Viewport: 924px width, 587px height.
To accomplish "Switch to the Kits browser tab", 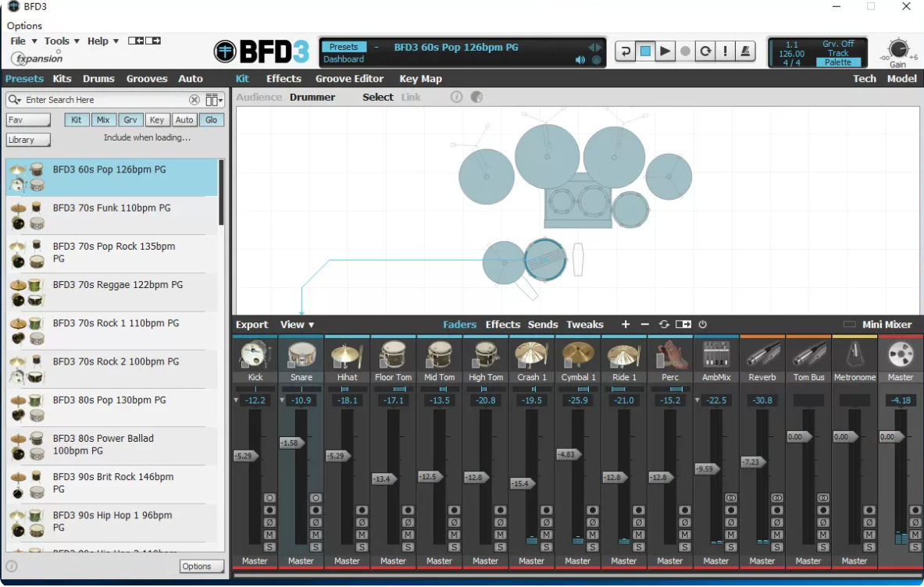I will pos(62,79).
